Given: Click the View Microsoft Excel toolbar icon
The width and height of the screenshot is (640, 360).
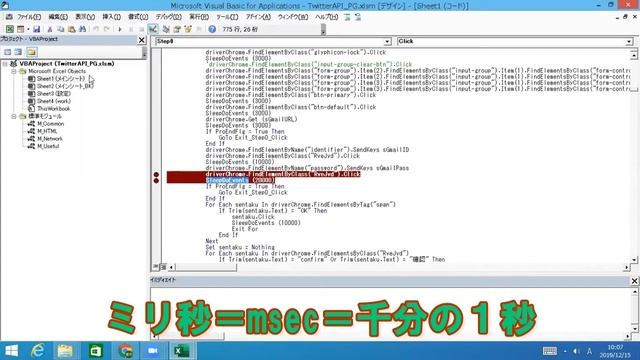Looking at the screenshot, I should (x=9, y=29).
